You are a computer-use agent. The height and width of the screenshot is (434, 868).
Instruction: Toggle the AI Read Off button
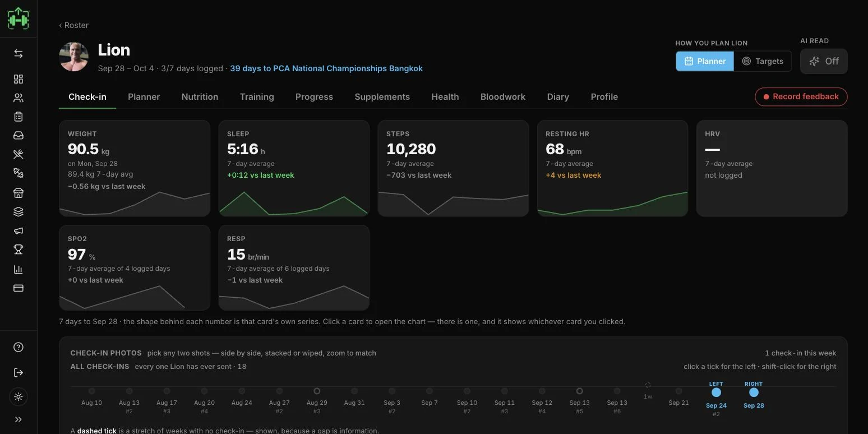pyautogui.click(x=824, y=61)
